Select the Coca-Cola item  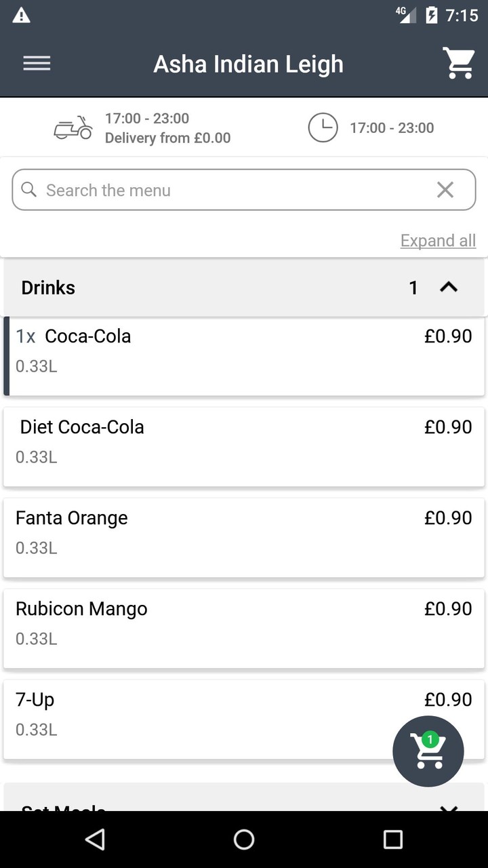tap(244, 355)
